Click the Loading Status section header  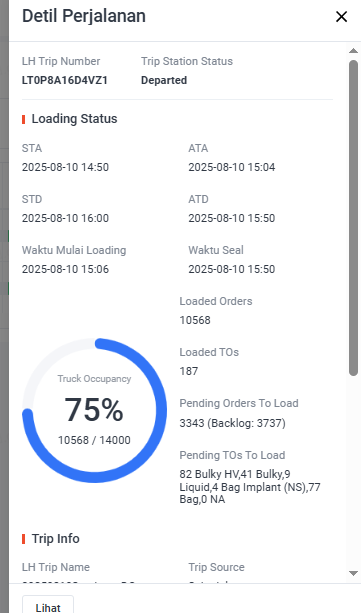74,119
